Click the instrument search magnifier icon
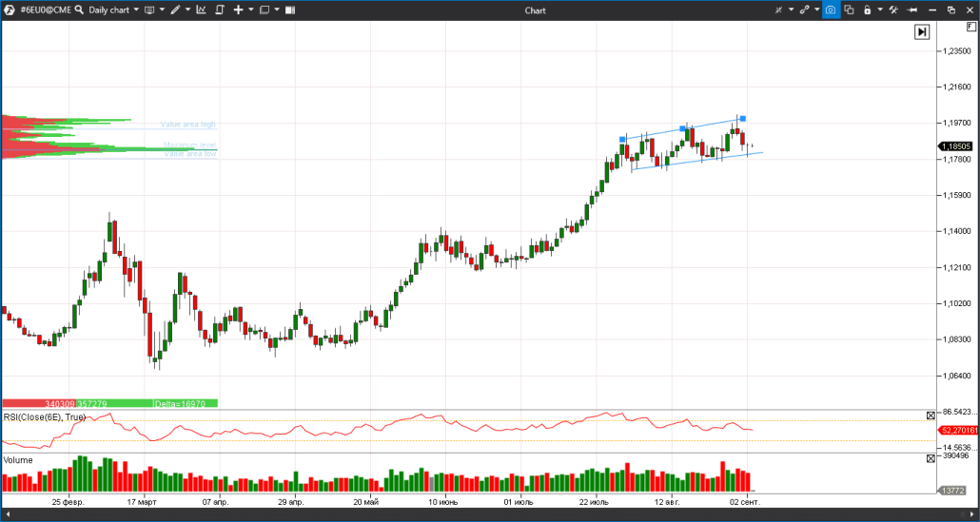 [x=80, y=10]
